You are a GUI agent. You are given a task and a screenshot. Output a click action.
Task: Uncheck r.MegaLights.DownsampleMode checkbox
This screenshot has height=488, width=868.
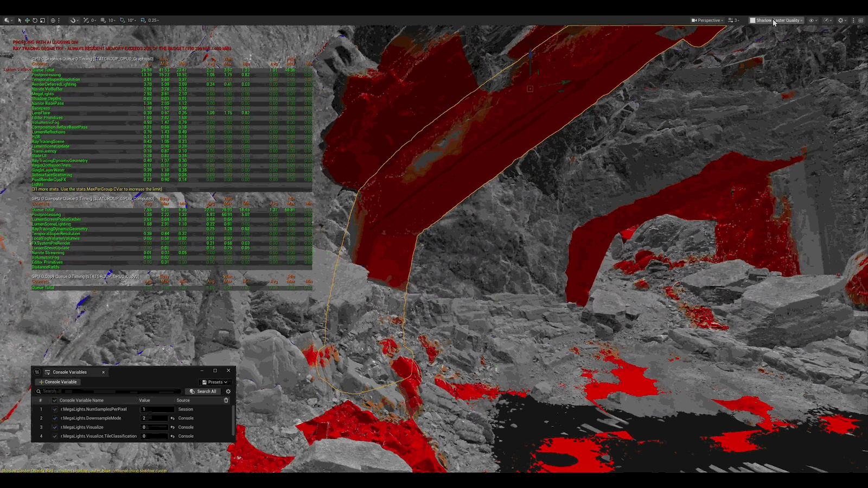[x=54, y=418]
